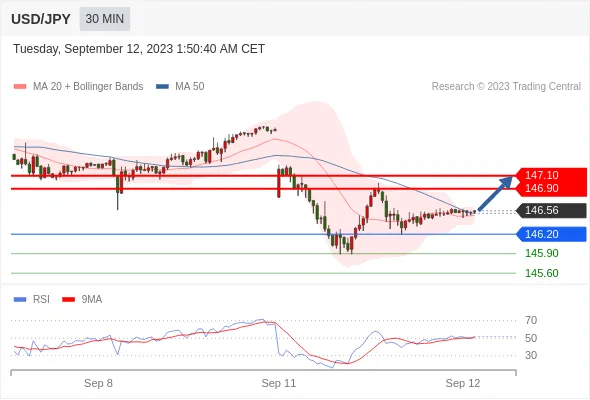Select the 146.56 current price tag
Screen dimensions: 590x400
point(551,211)
